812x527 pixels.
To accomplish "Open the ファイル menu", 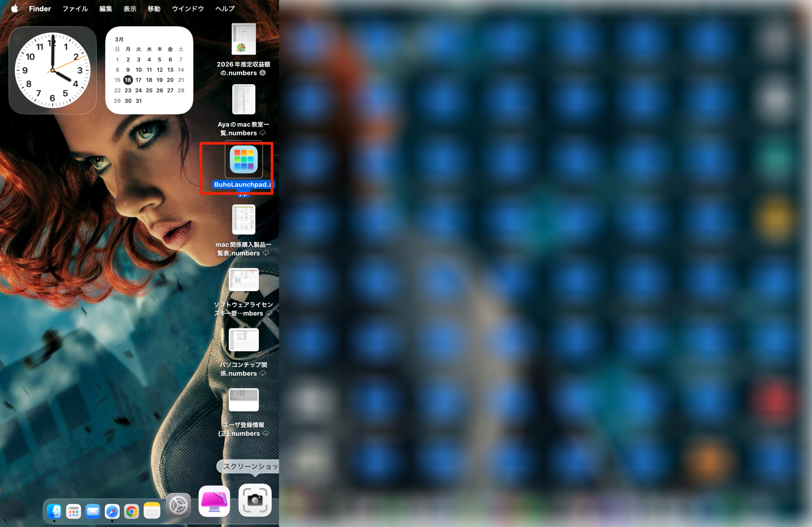I will [75, 8].
